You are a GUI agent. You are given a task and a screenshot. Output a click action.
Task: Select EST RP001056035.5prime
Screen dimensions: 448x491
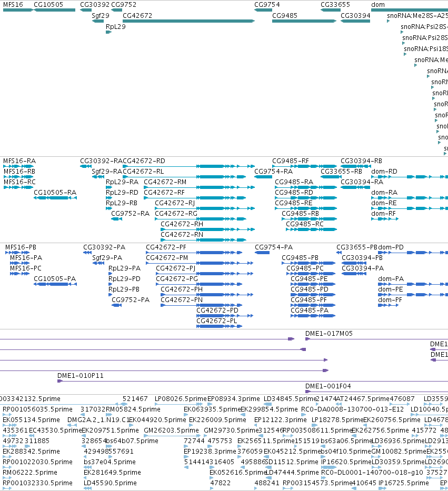[37, 409]
